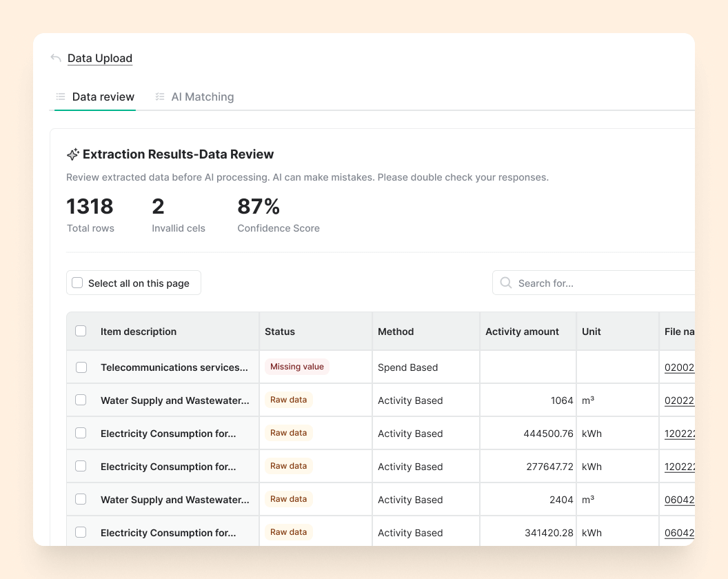Click the list icon on Data review tab
The width and height of the screenshot is (728, 579).
[61, 97]
